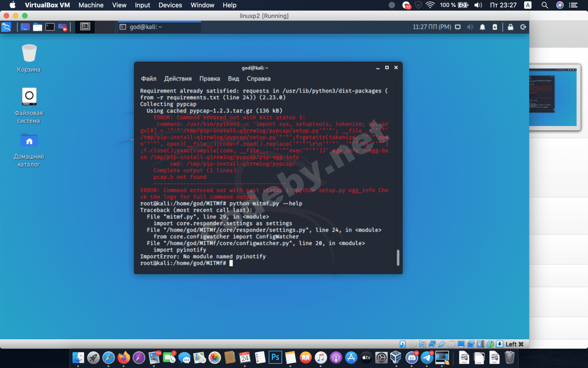Open the Файл menu in terminal
This screenshot has width=588, height=368.
click(x=148, y=79)
